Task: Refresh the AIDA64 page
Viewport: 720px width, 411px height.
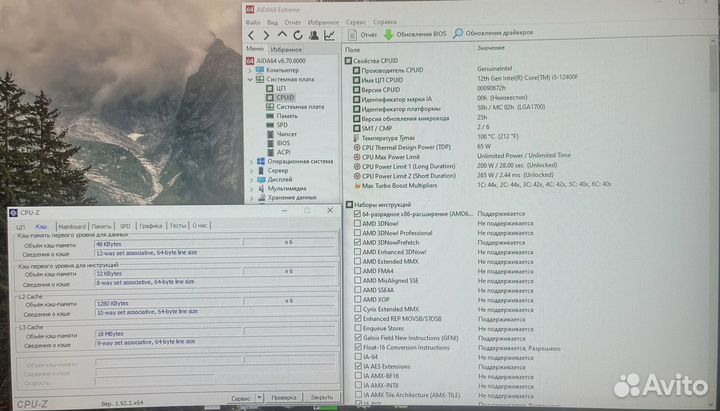Action: [298, 35]
